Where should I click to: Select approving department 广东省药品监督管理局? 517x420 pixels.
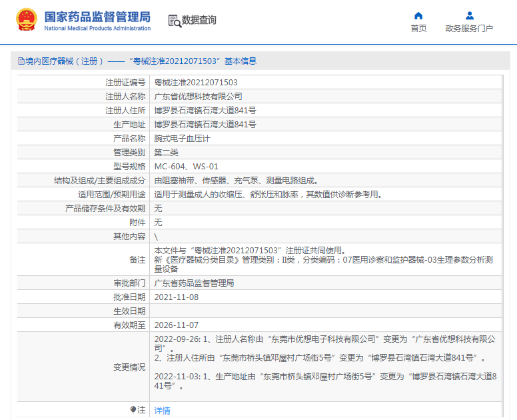194,283
